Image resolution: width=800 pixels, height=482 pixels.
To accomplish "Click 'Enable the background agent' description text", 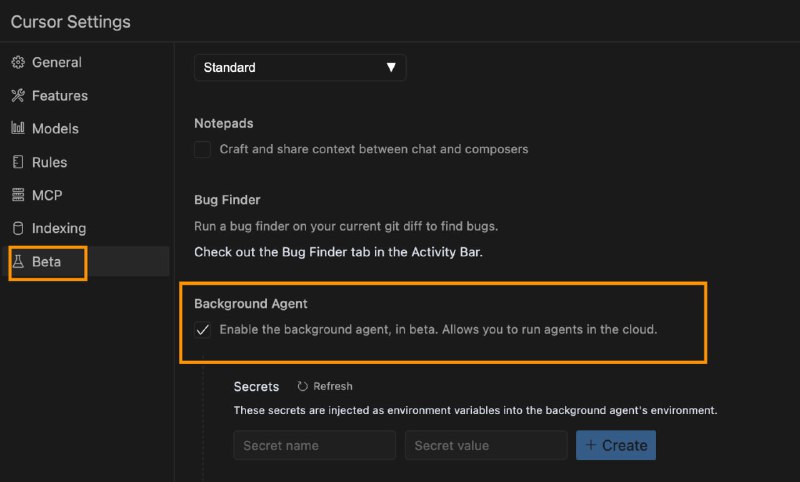I will (438, 329).
